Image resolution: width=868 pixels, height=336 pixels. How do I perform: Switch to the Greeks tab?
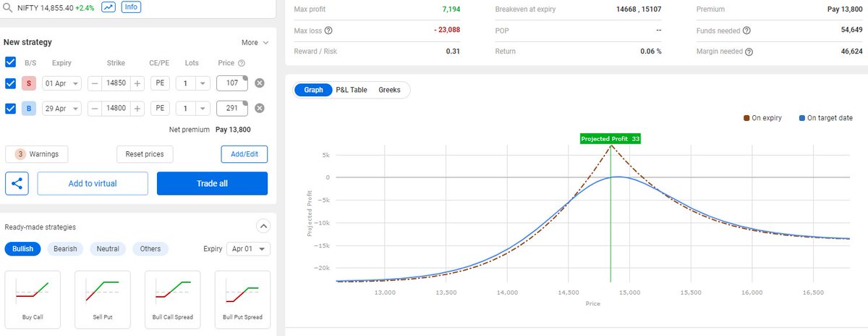click(389, 90)
